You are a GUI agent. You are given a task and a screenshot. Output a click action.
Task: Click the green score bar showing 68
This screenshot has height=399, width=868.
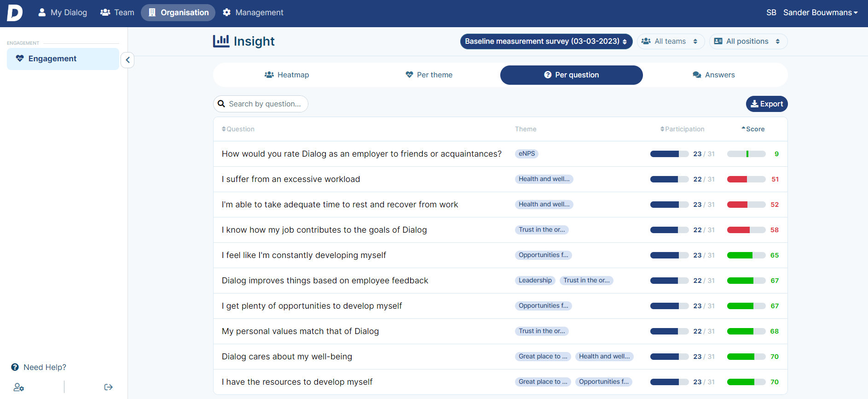[x=746, y=331]
